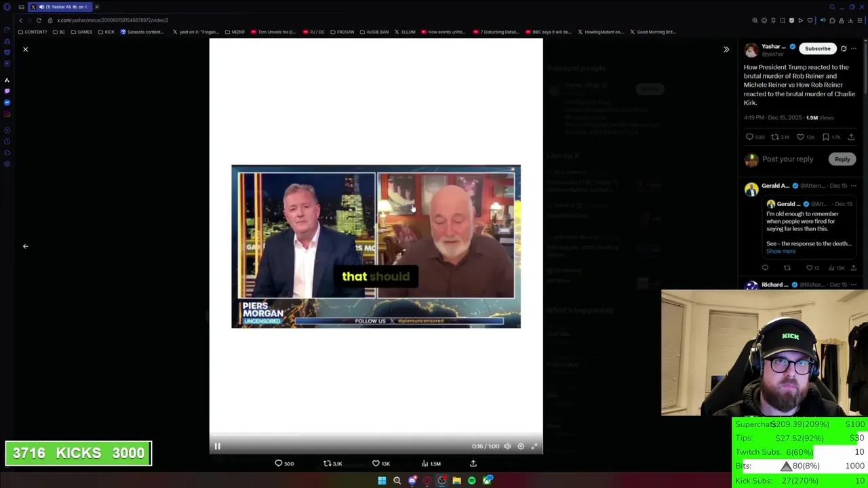View analytics showing 1.5M below video

pyautogui.click(x=431, y=464)
